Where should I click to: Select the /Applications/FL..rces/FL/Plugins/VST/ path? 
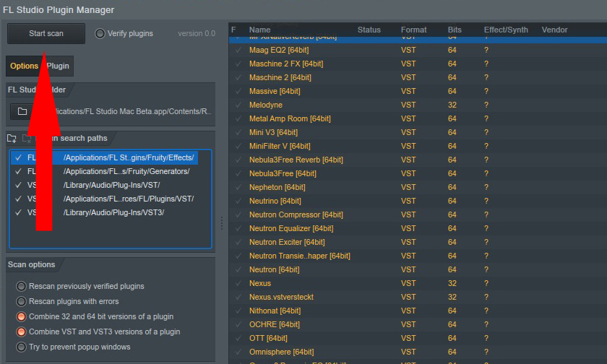129,199
